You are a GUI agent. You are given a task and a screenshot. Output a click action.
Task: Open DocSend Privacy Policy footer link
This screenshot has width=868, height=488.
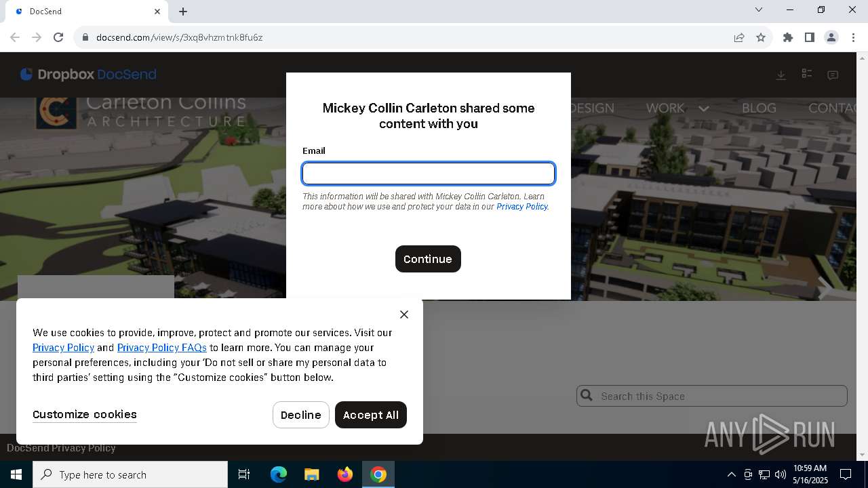[61, 448]
